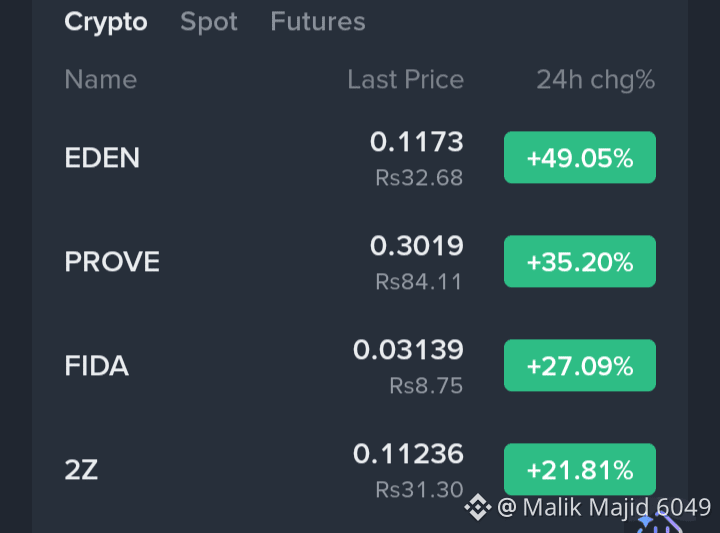
Task: Open Malik Majid 6049 profile handle
Action: [x=604, y=507]
